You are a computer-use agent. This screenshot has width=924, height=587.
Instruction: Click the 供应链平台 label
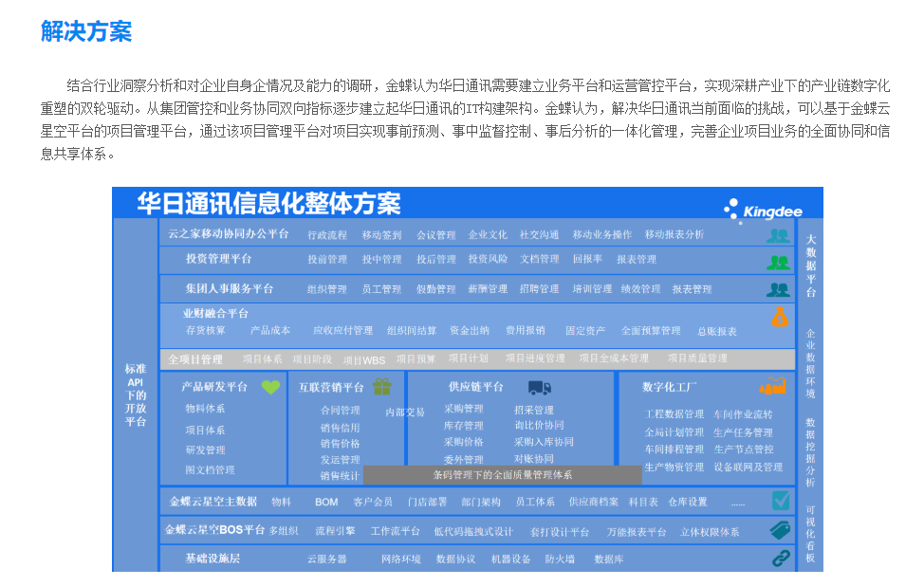pos(476,387)
